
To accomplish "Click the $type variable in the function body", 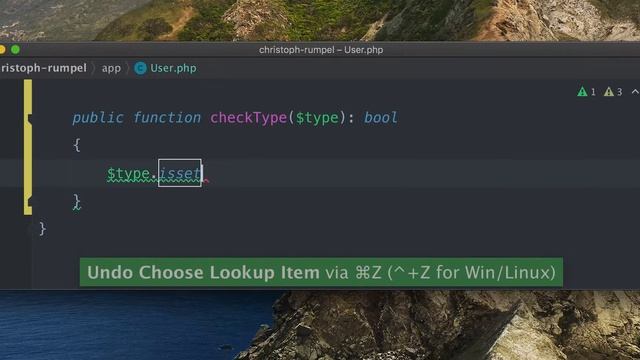I will coord(128,173).
